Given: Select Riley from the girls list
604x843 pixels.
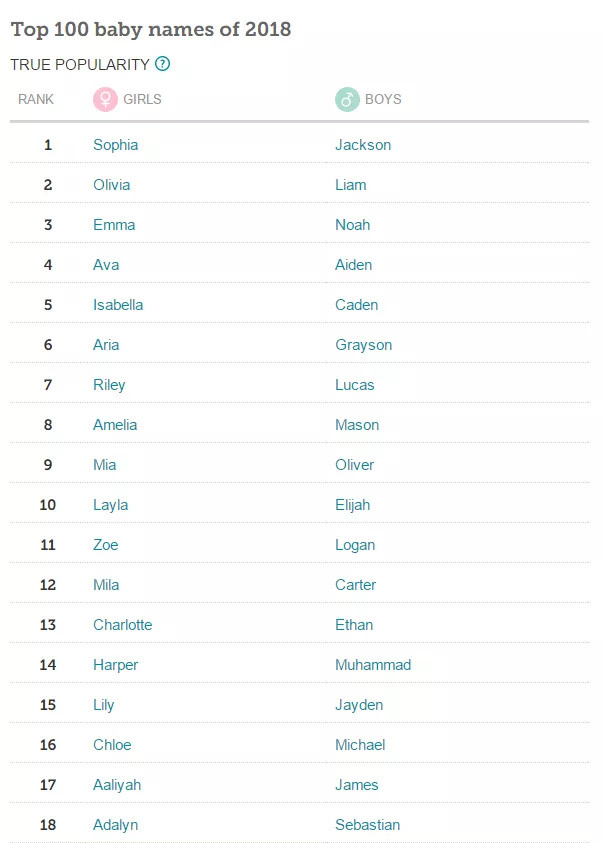Looking at the screenshot, I should (109, 385).
